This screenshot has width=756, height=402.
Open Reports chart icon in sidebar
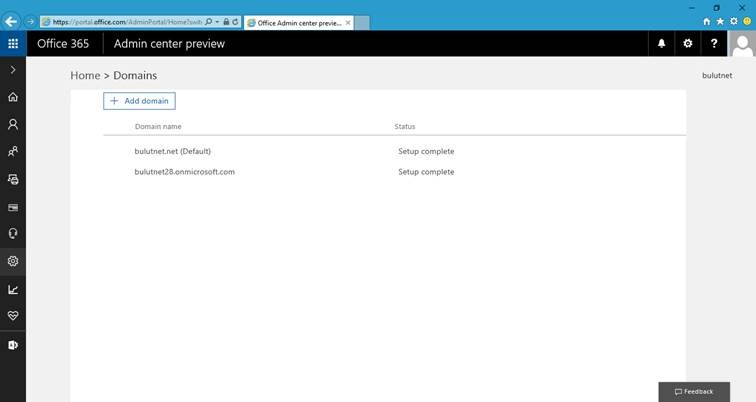[x=13, y=289]
